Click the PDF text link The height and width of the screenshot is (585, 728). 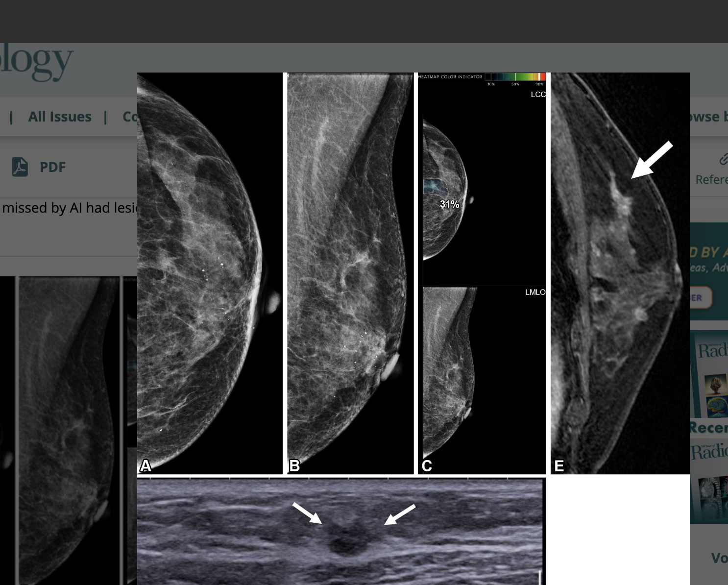pos(52,167)
